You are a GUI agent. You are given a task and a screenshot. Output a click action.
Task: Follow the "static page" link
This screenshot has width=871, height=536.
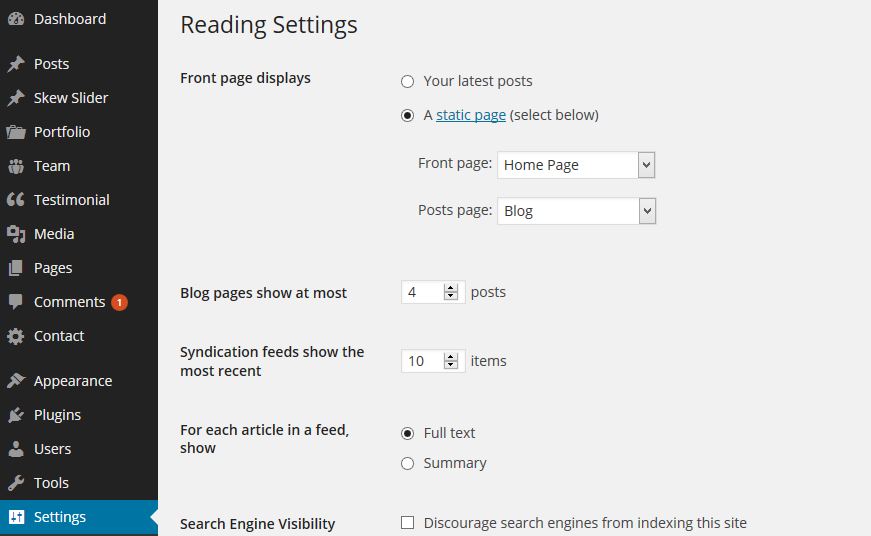click(471, 115)
